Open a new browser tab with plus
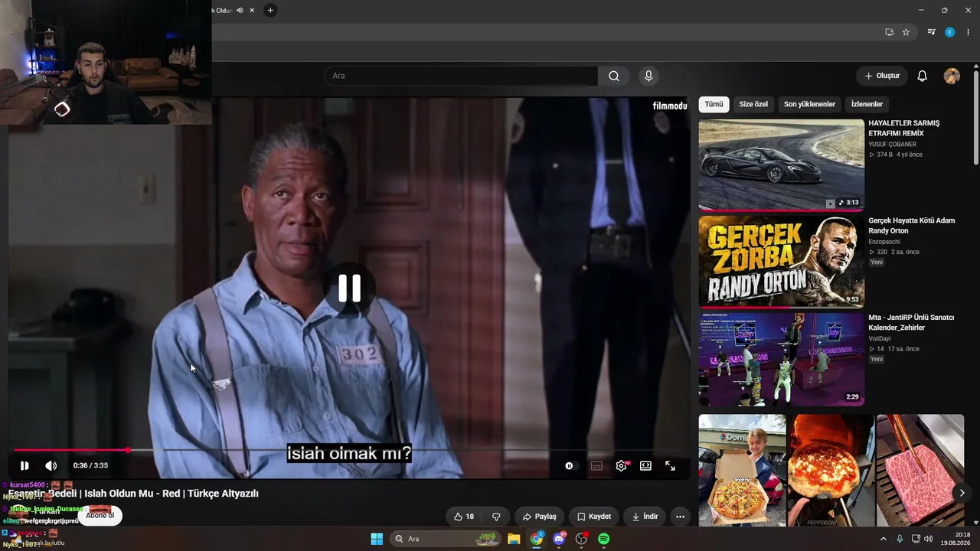The height and width of the screenshot is (551, 980). 270,10
